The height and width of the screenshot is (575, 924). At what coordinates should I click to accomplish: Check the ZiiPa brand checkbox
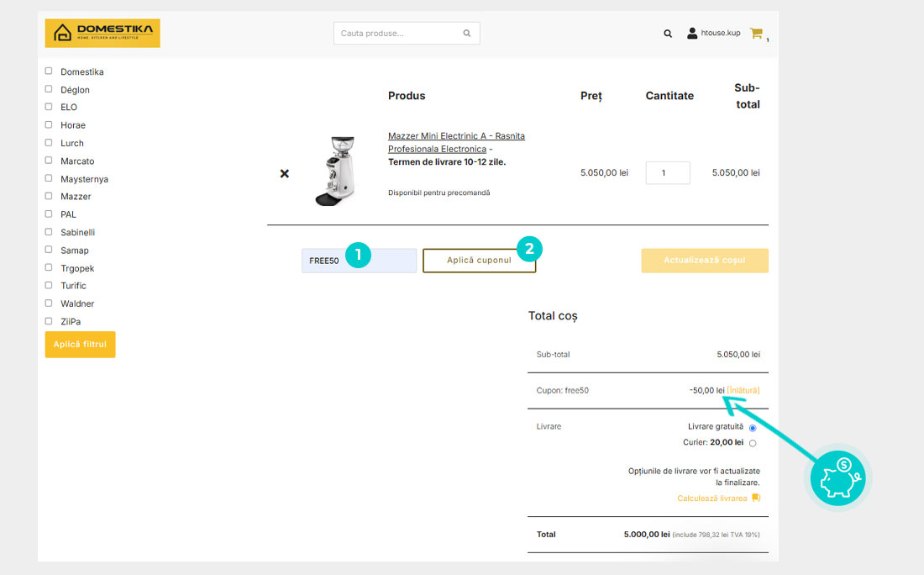pyautogui.click(x=49, y=321)
